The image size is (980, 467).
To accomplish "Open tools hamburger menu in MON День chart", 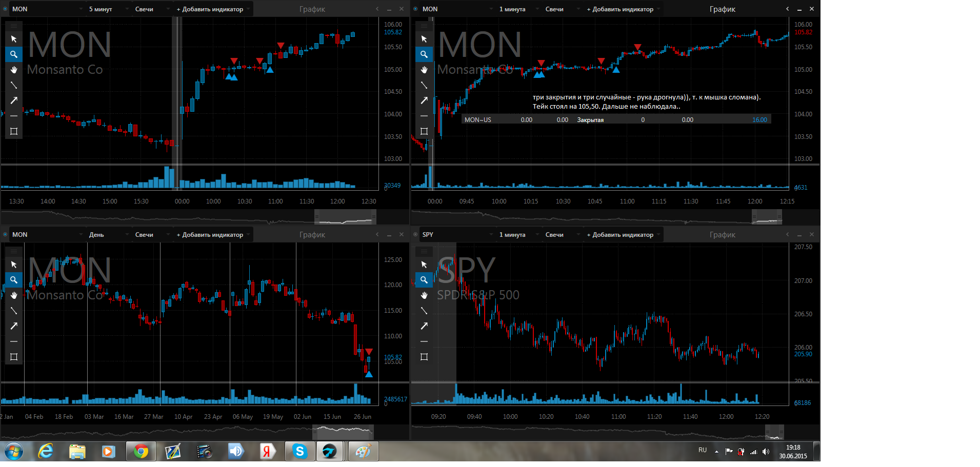I will click(x=14, y=251).
